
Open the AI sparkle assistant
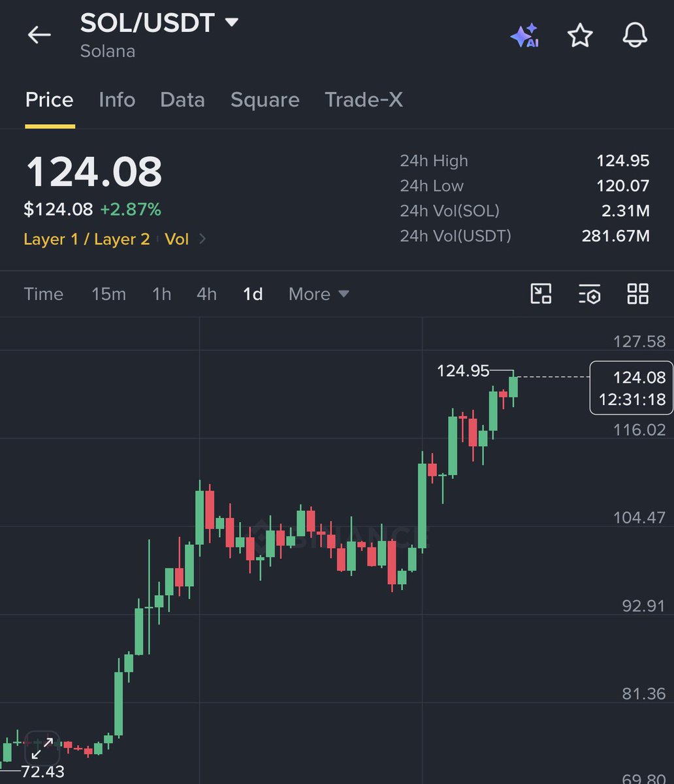click(x=524, y=35)
